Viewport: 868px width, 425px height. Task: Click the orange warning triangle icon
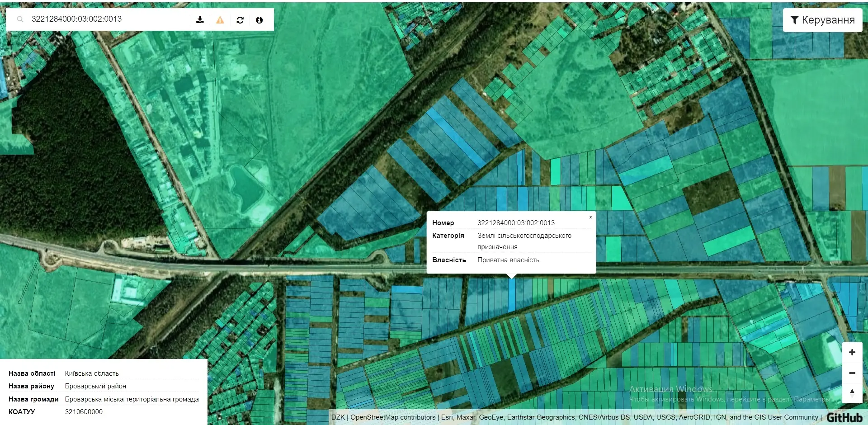point(220,20)
